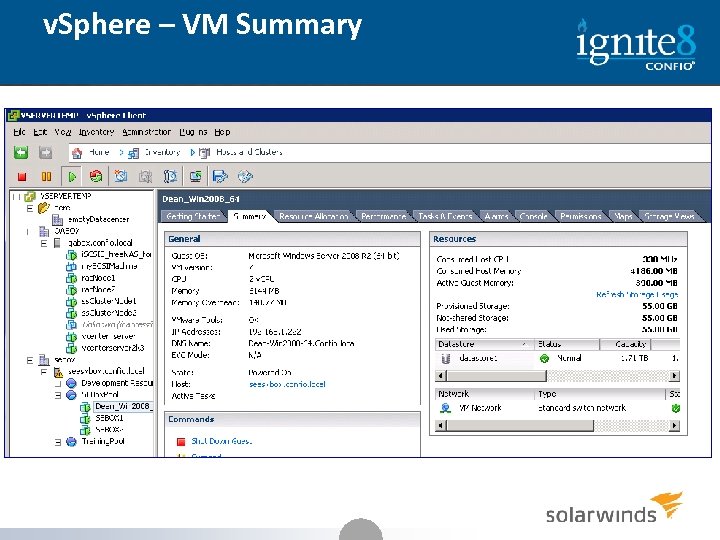Click the red Shut Down Guest icon
Viewport: 720px width, 540px height.
click(181, 442)
